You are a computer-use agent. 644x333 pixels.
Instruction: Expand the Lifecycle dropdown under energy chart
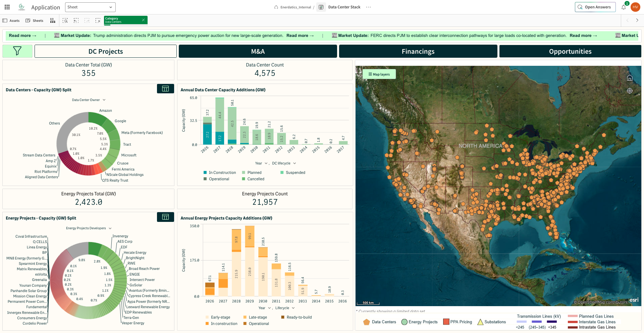click(x=285, y=308)
